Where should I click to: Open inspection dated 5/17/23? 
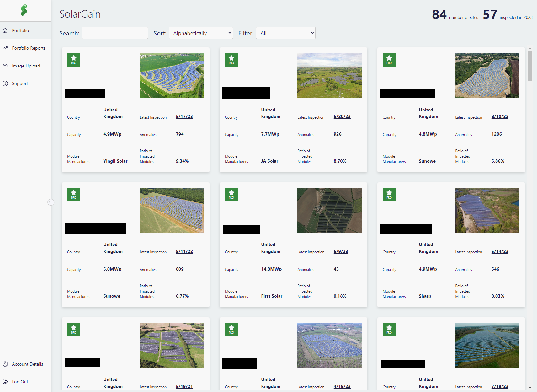184,116
